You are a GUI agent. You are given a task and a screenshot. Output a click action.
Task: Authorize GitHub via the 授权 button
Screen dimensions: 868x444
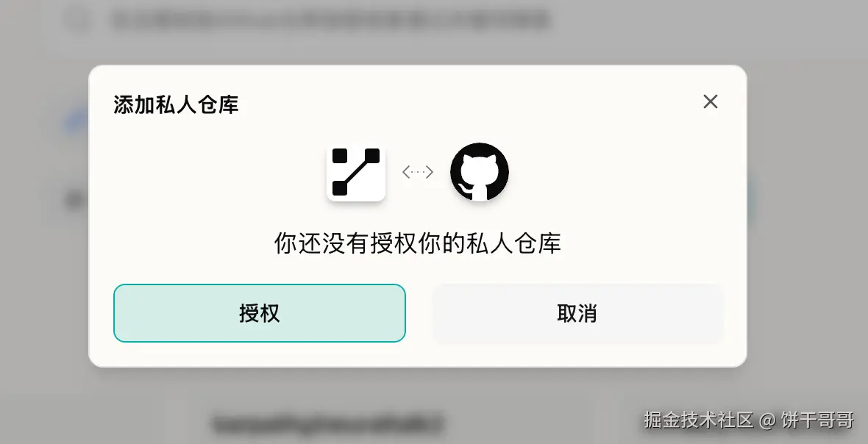click(260, 313)
